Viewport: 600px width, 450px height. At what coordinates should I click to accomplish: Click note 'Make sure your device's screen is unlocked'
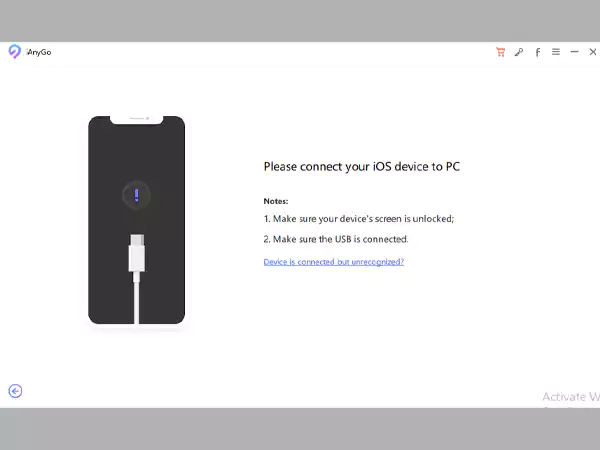[359, 218]
